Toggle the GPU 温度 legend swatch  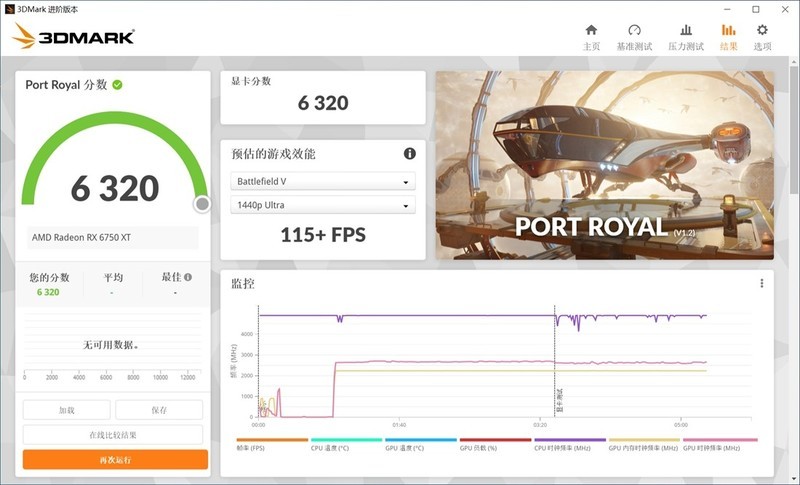click(421, 440)
